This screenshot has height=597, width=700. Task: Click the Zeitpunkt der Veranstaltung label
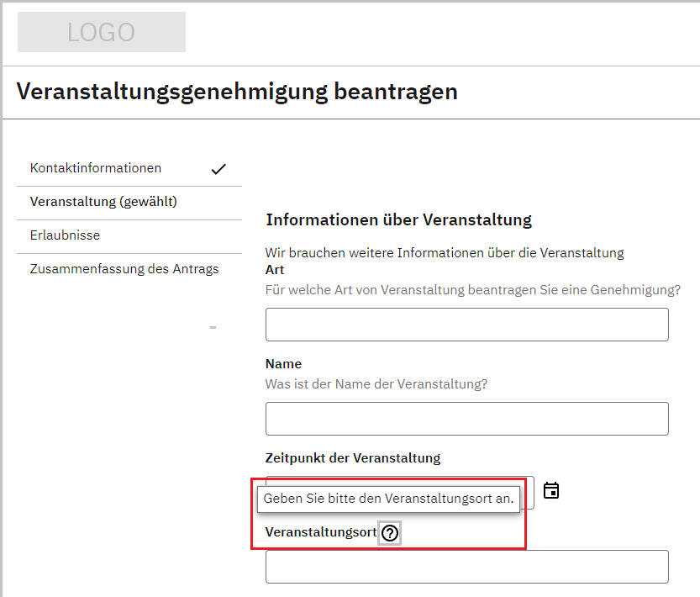(x=353, y=458)
